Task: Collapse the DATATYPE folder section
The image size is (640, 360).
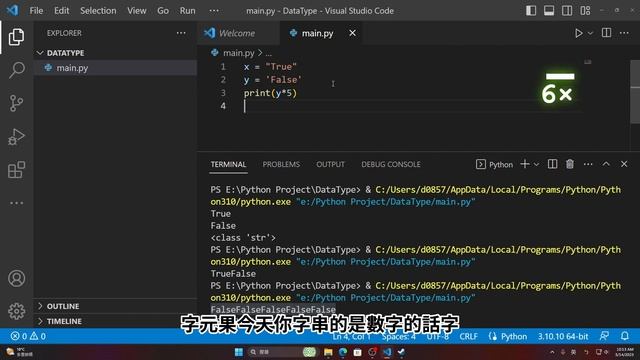Action: pos(65,53)
